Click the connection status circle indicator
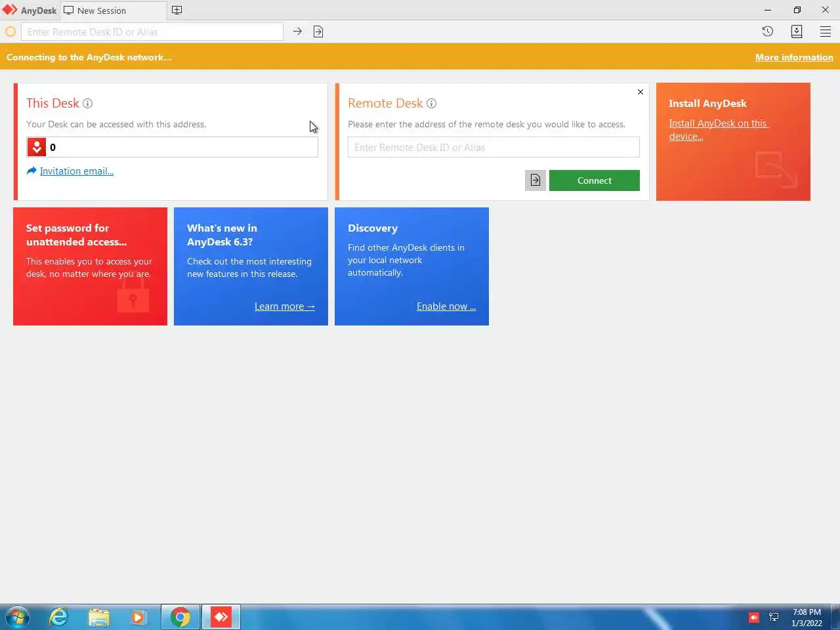Image resolution: width=840 pixels, height=630 pixels. click(10, 31)
